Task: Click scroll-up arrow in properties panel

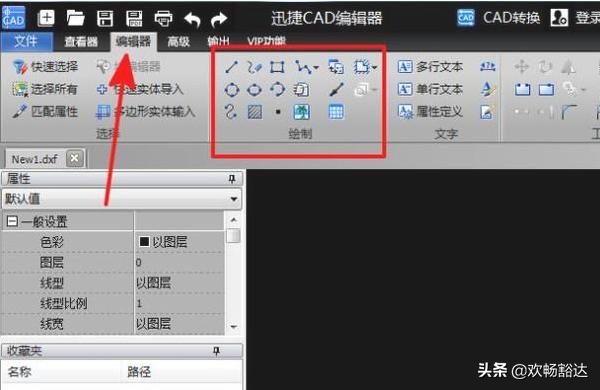Action: (233, 220)
